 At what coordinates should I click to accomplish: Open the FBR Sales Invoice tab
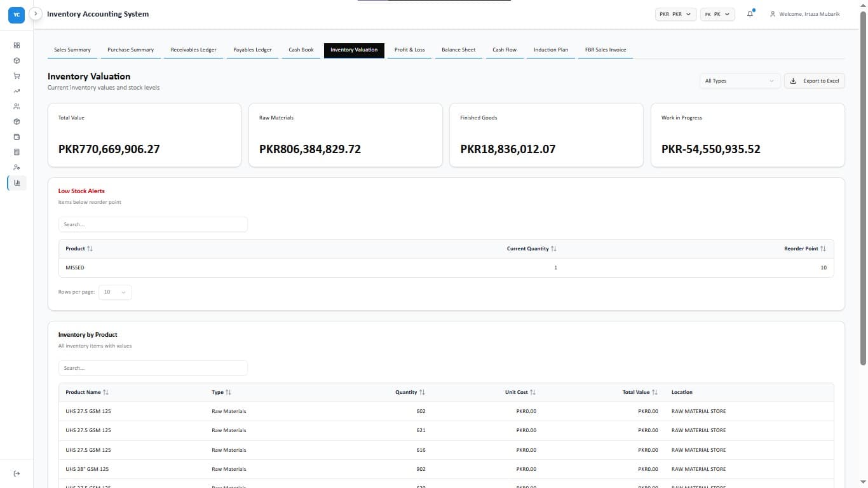pyautogui.click(x=606, y=50)
